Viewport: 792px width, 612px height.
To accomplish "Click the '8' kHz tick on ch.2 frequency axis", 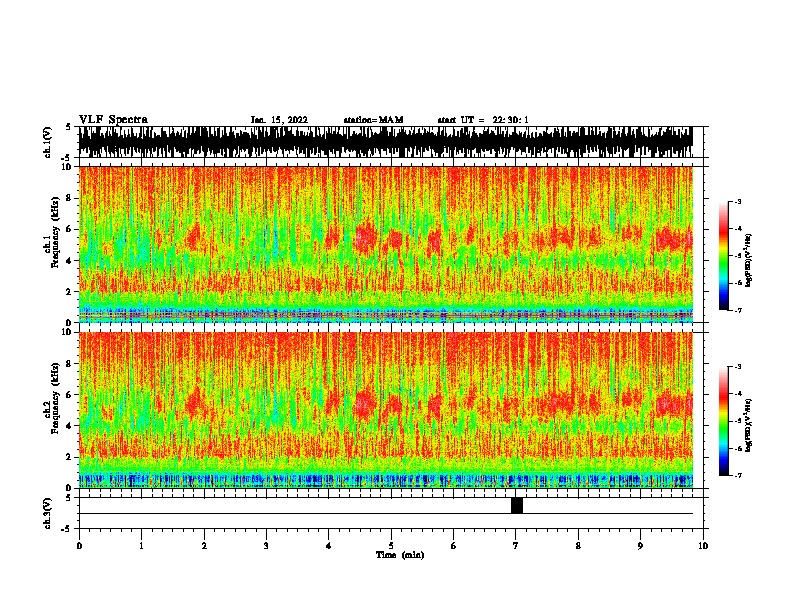I will [x=70, y=364].
